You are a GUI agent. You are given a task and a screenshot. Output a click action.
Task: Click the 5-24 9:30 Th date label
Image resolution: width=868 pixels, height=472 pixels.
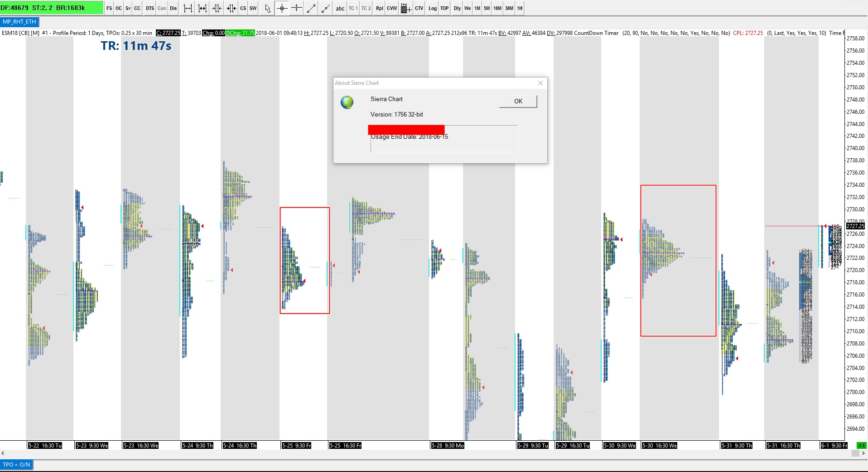tap(198, 446)
